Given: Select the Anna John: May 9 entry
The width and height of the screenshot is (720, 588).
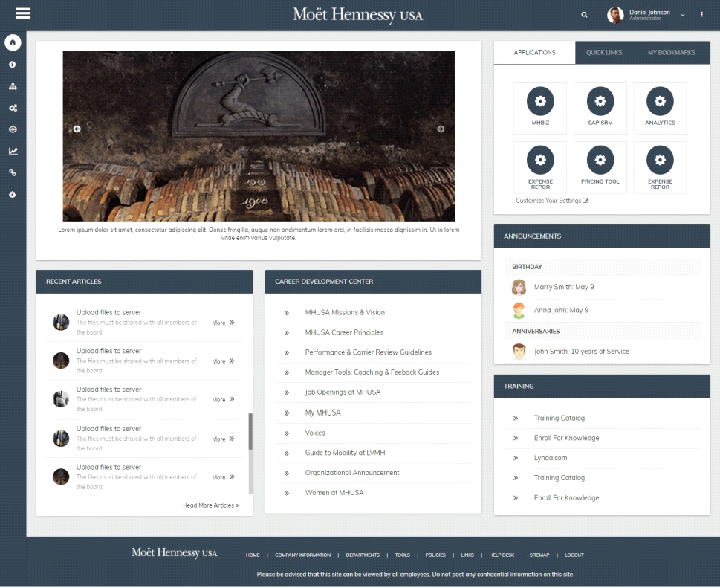Looking at the screenshot, I should (561, 311).
